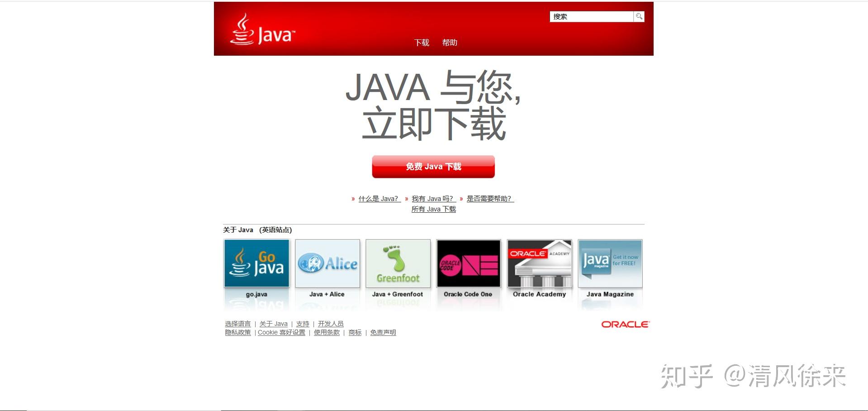Click inside the 搜索 search input field
This screenshot has width=868, height=411.
(588, 16)
